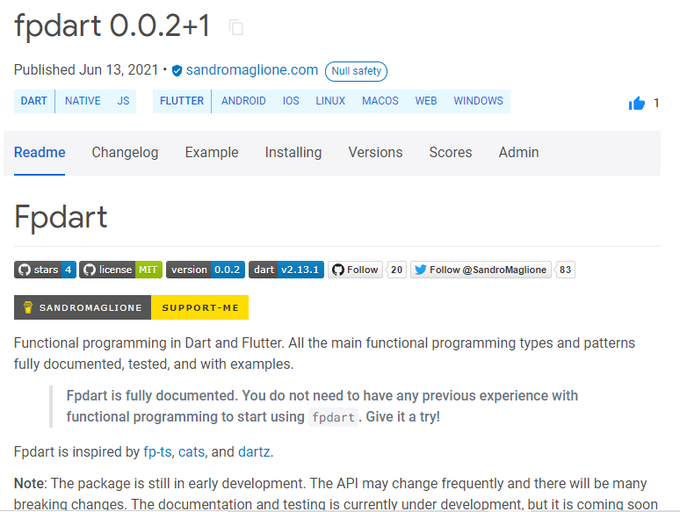680x512 pixels.
Task: Select the JS platform tag
Action: click(x=123, y=101)
